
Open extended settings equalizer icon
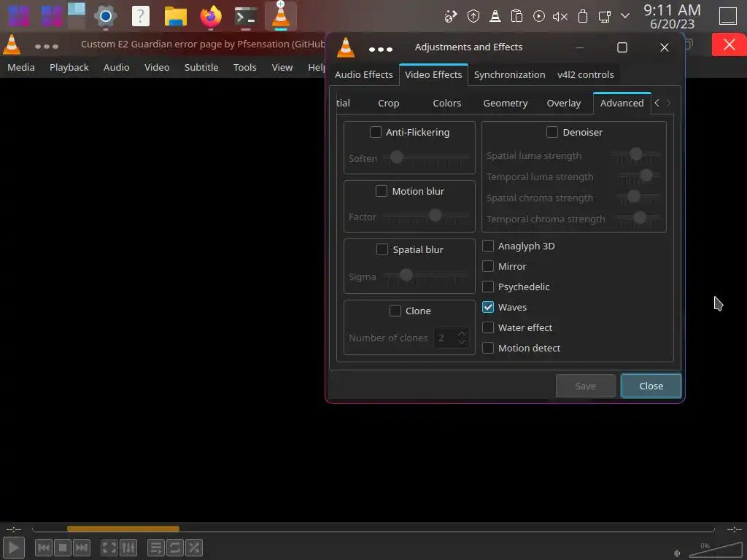pyautogui.click(x=128, y=548)
